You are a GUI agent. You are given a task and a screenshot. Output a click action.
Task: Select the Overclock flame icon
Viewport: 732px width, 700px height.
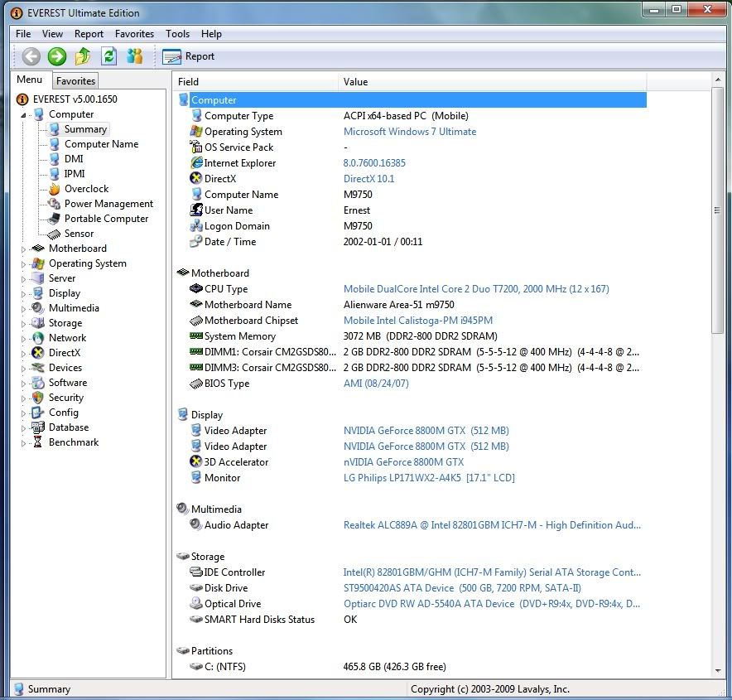point(55,189)
